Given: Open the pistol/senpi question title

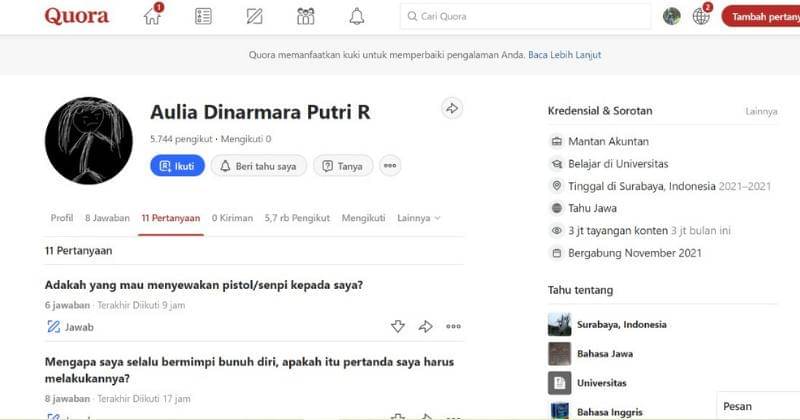Looking at the screenshot, I should point(204,285).
